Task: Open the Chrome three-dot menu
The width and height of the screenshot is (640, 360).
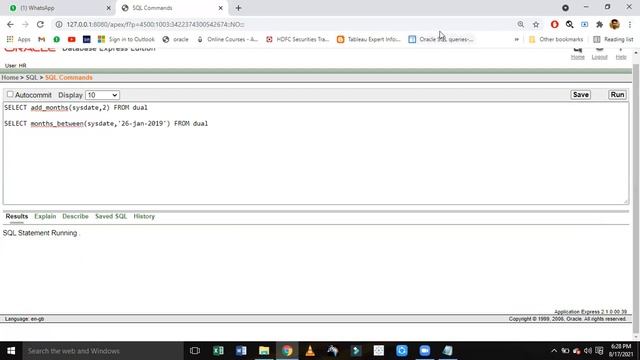Action: click(x=630, y=24)
